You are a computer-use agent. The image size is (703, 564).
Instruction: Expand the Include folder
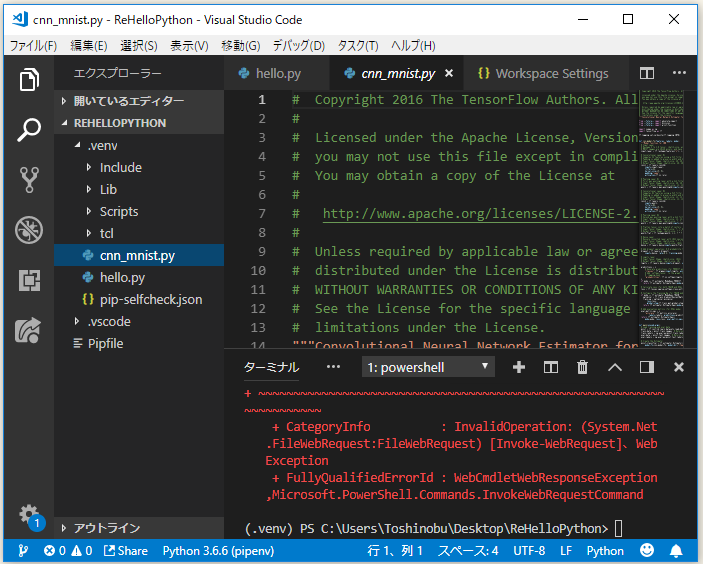[139, 167]
